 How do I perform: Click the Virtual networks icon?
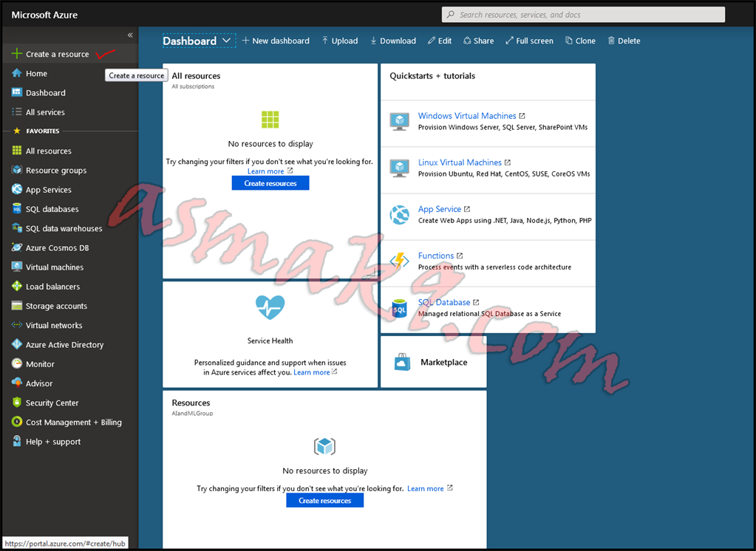pyautogui.click(x=17, y=325)
